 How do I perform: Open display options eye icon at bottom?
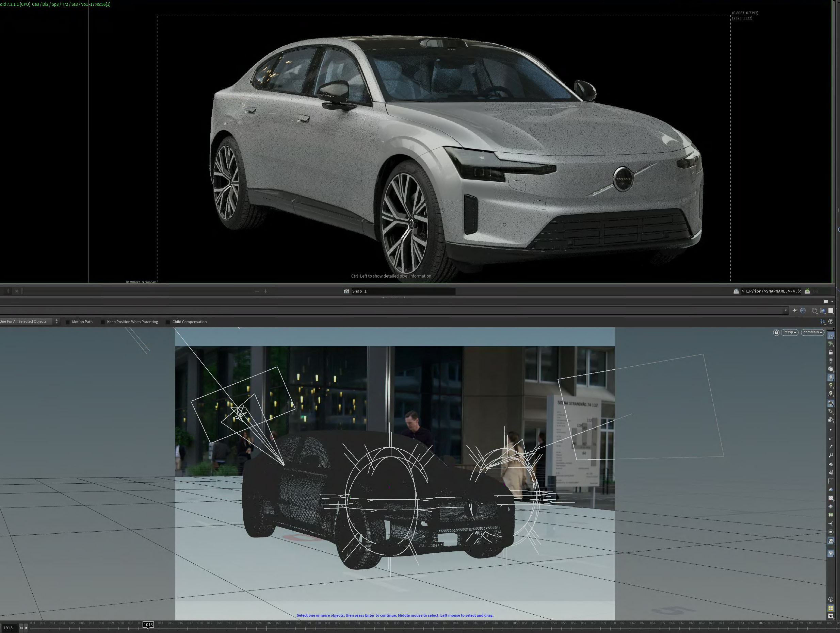coord(830,616)
